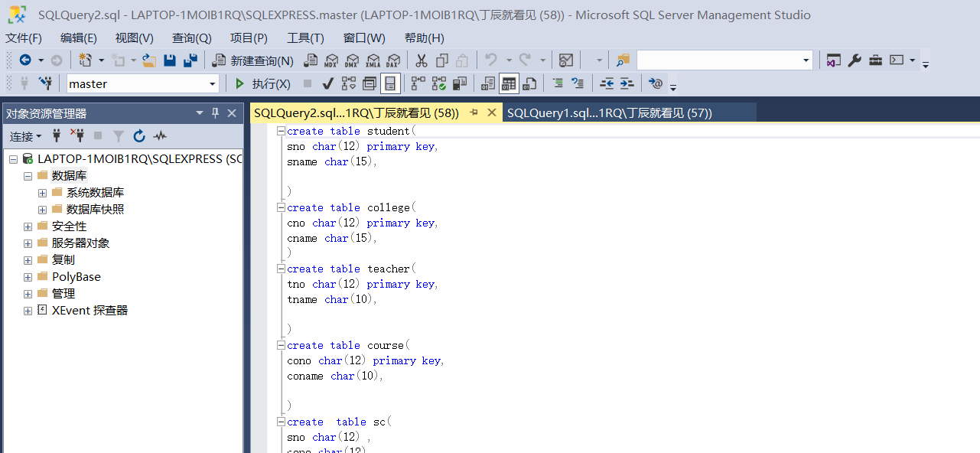Image resolution: width=980 pixels, height=453 pixels.
Task: Open the 帮助(H) menu
Action: pyautogui.click(x=425, y=37)
